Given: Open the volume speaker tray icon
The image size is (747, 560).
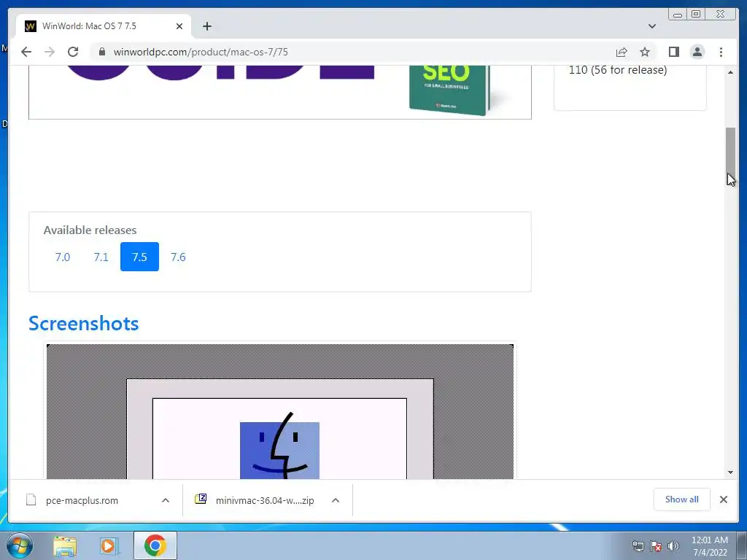Looking at the screenshot, I should [673, 546].
